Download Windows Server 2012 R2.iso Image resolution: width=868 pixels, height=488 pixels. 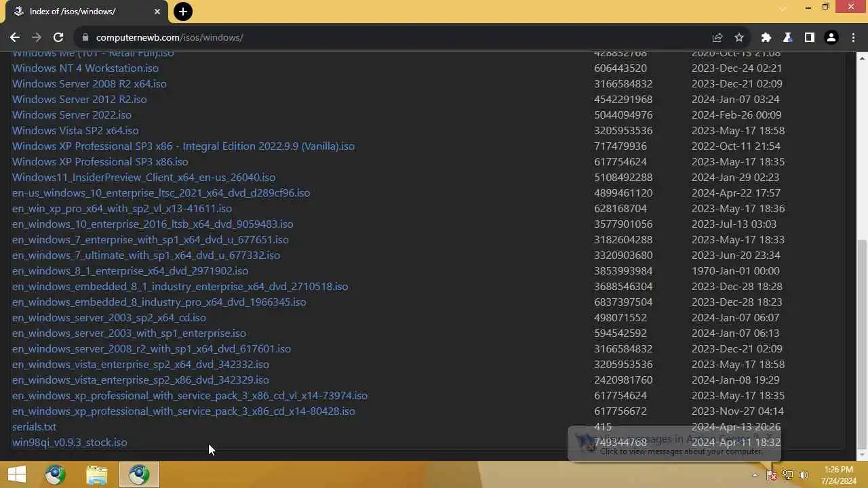79,99
